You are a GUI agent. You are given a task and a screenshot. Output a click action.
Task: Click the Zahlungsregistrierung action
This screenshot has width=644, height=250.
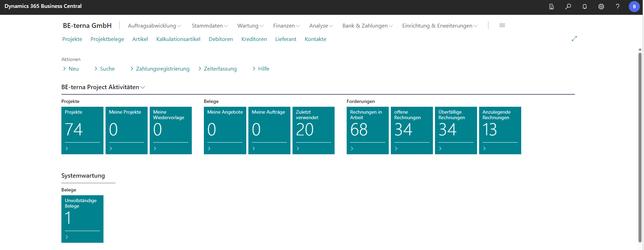[162, 69]
